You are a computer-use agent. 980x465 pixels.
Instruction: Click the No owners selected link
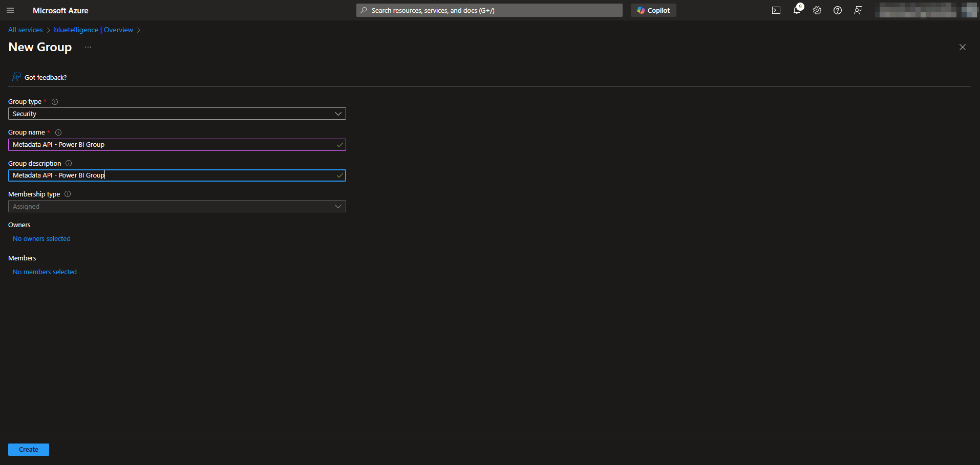[x=41, y=239]
